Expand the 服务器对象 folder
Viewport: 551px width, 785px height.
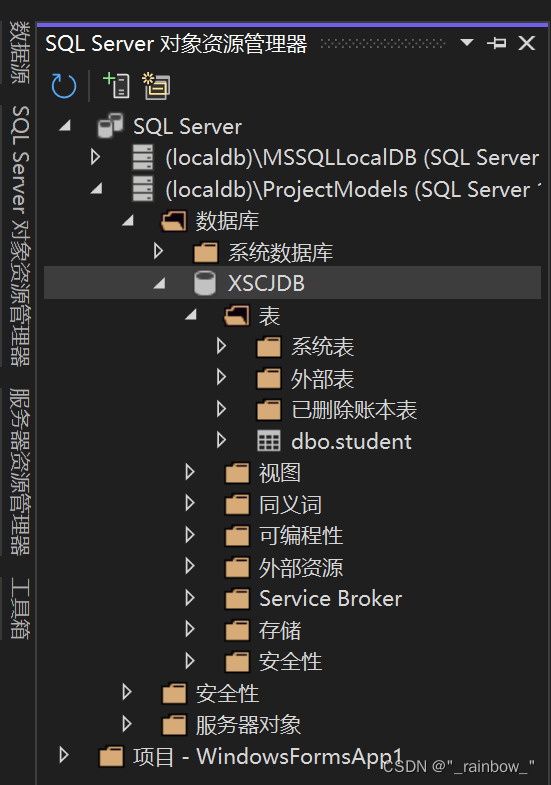[127, 724]
